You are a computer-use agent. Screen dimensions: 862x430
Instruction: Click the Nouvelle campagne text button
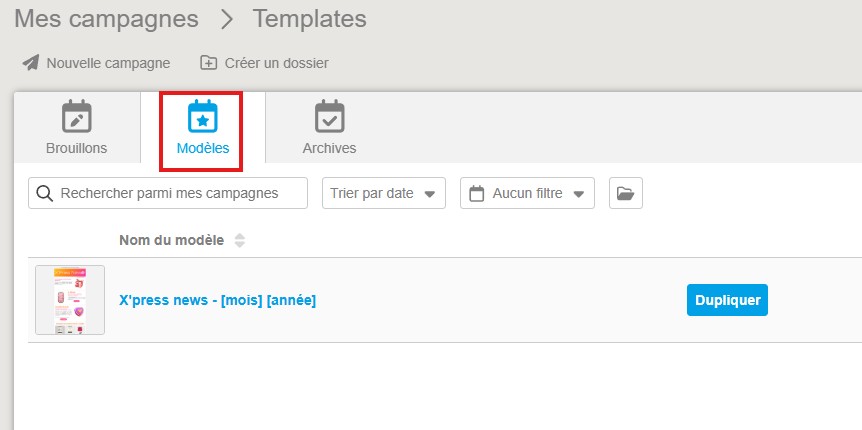pyautogui.click(x=108, y=63)
